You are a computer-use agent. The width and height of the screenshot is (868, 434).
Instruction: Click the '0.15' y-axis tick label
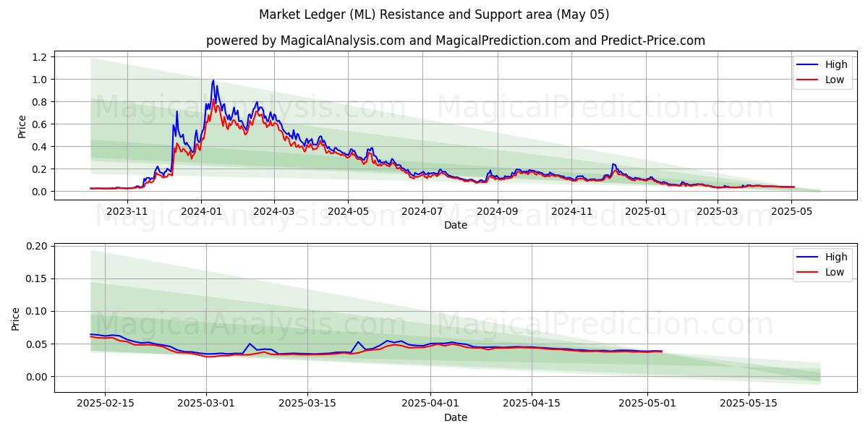37,279
